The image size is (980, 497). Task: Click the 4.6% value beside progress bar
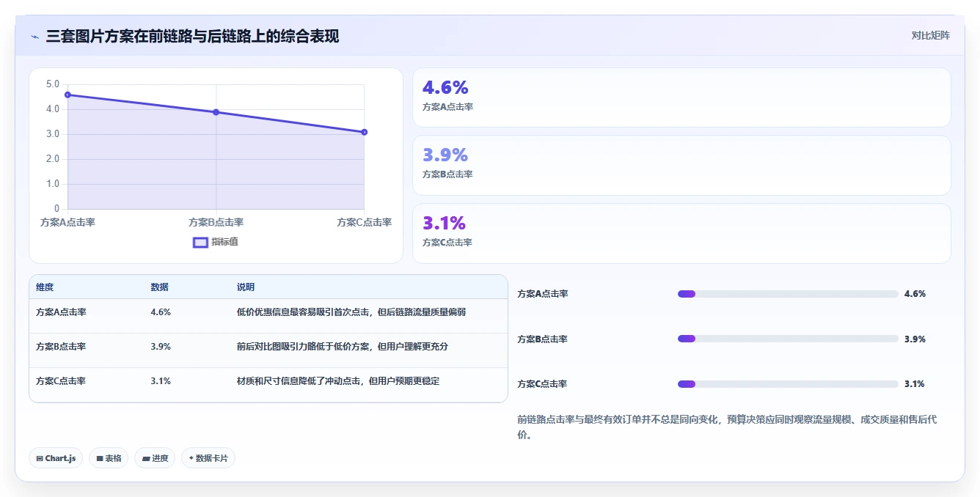[x=915, y=294]
